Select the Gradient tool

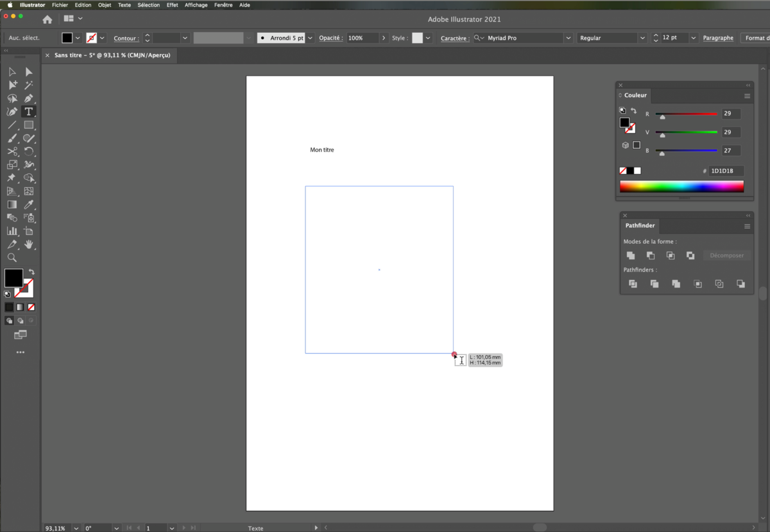[x=12, y=205]
